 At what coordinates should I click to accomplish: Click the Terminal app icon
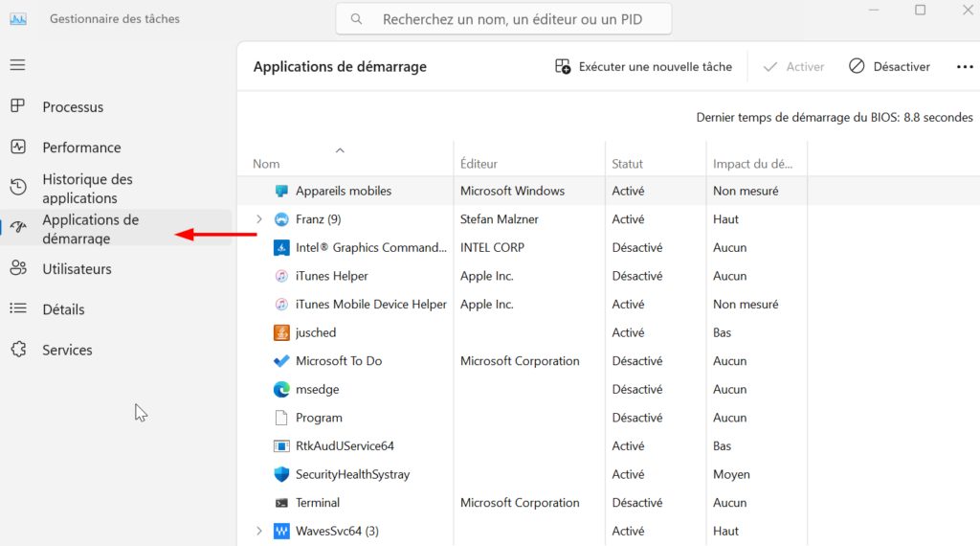(282, 503)
